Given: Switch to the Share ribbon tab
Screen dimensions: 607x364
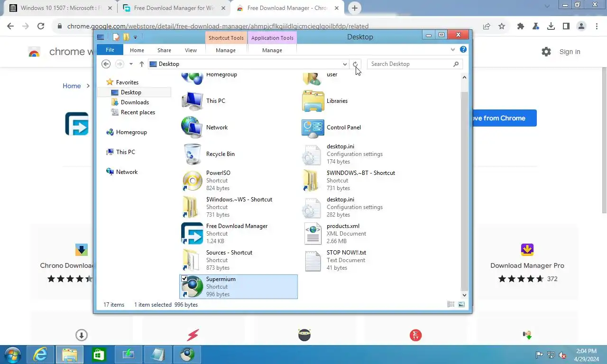Looking at the screenshot, I should pos(164,50).
